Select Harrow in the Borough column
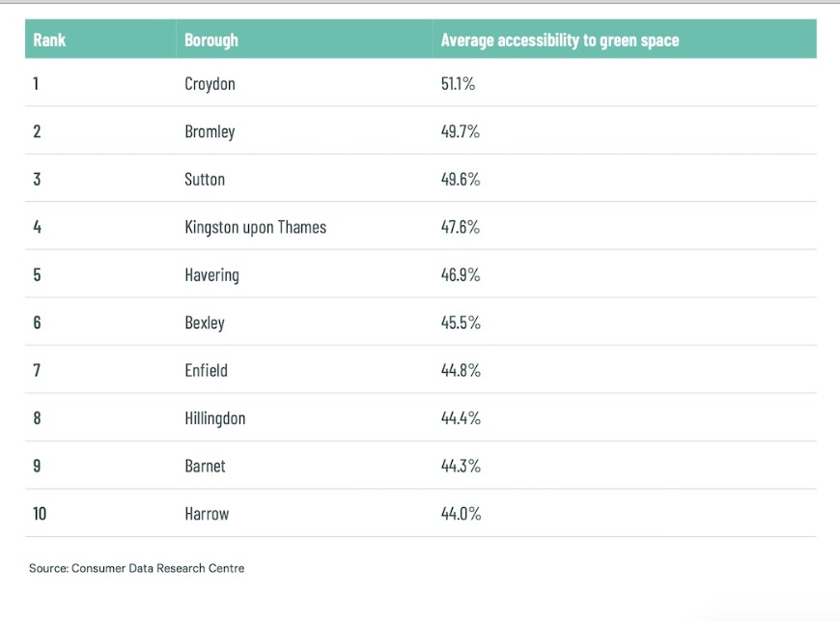Viewport: 840px width, 625px height. pyautogui.click(x=207, y=514)
